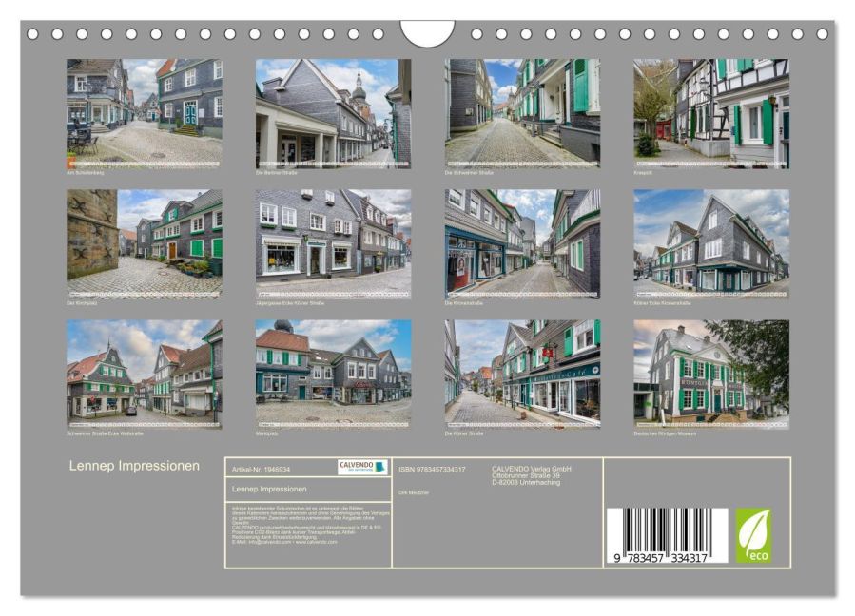Screen dimensions: 855x616
Task: Open the Schwelmer Straße Ecke Wallstraße photo
Action: pyautogui.click(x=144, y=375)
